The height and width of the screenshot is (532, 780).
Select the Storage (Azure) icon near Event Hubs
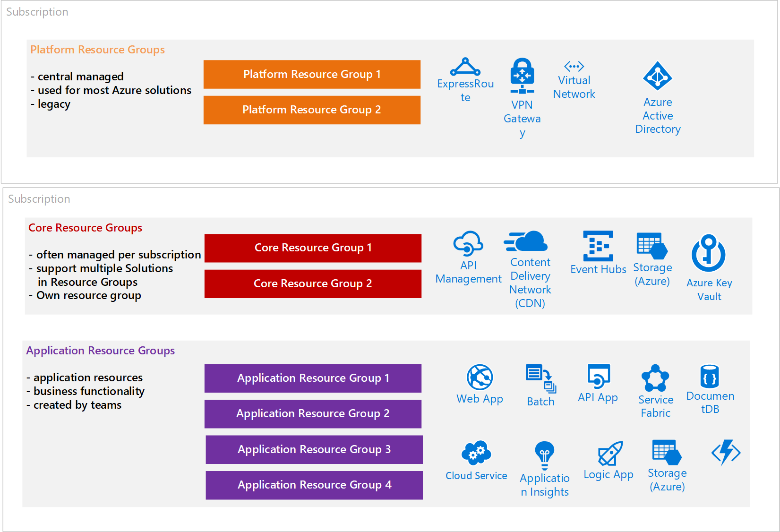click(x=651, y=246)
